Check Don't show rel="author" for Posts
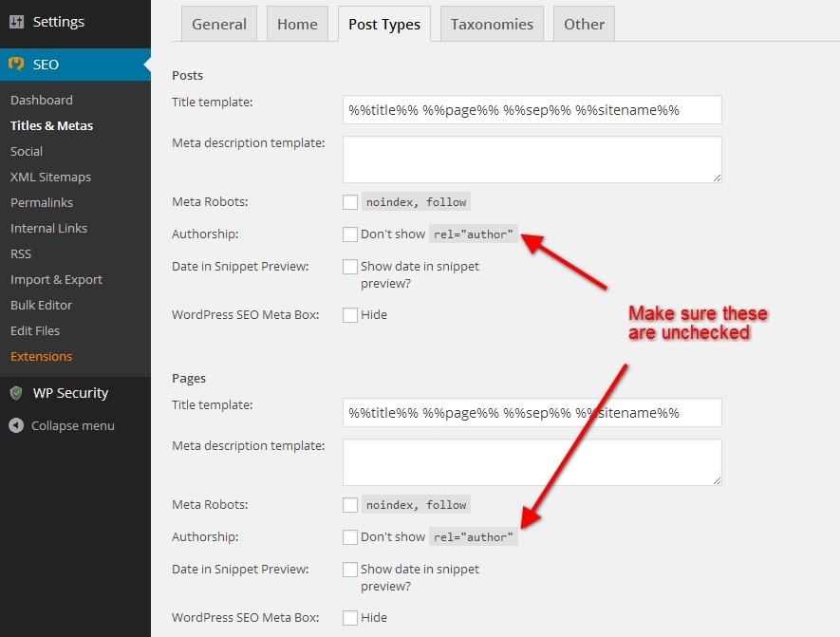 click(x=350, y=234)
